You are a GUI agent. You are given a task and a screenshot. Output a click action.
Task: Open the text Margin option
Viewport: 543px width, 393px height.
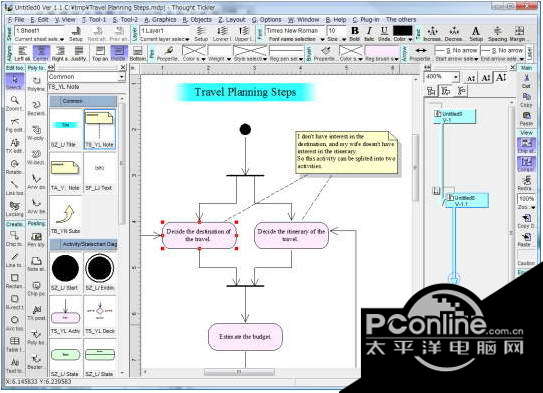tap(518, 34)
